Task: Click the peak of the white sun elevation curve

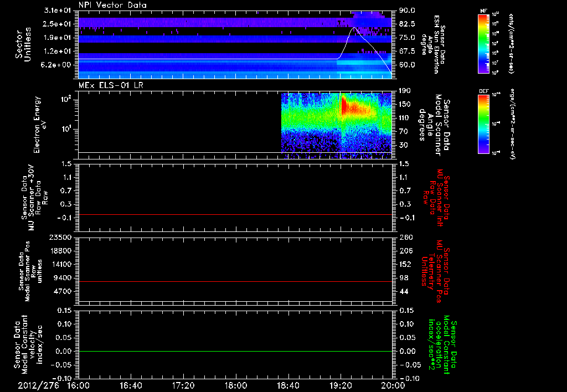Action: 354,28
